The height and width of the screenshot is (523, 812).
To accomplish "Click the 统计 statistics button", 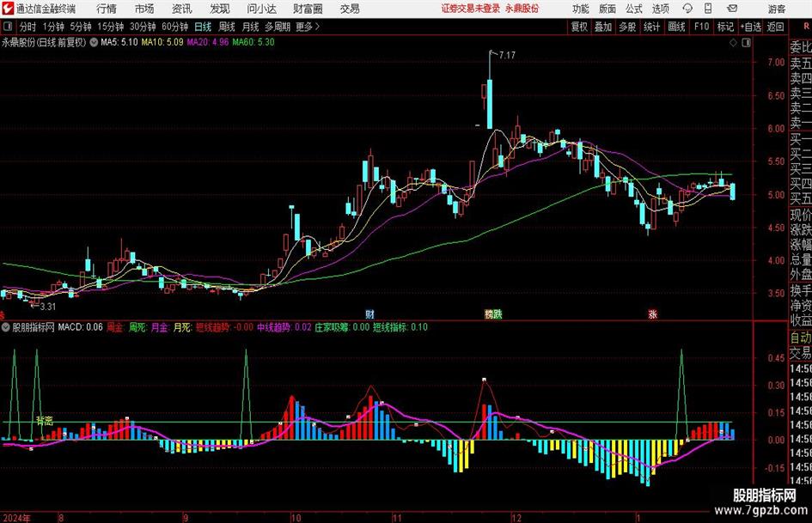I will coord(651,27).
